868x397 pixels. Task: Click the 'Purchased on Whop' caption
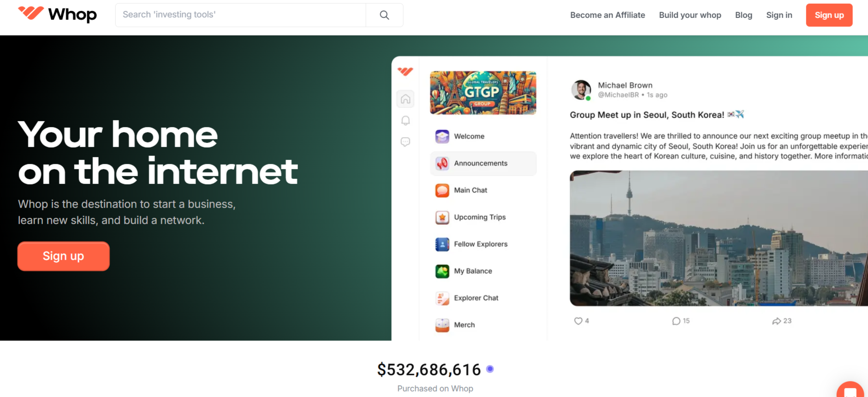[435, 389]
